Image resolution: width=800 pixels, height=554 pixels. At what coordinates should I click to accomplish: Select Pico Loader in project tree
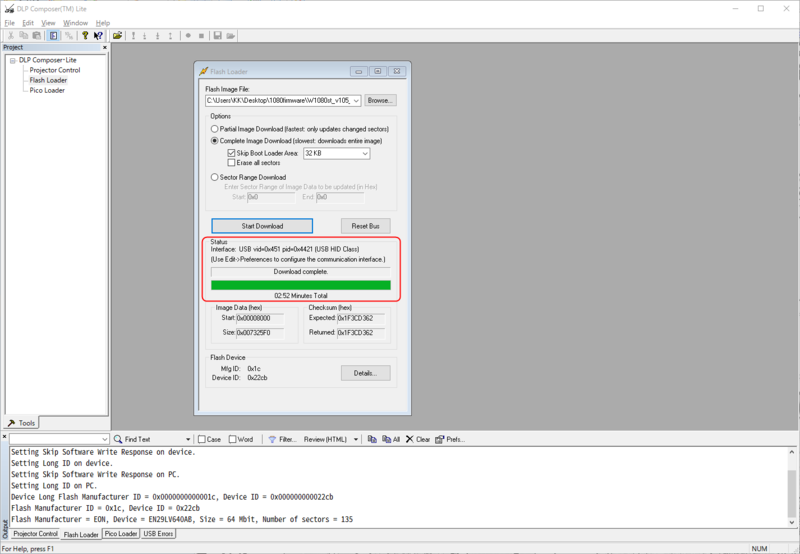(47, 91)
